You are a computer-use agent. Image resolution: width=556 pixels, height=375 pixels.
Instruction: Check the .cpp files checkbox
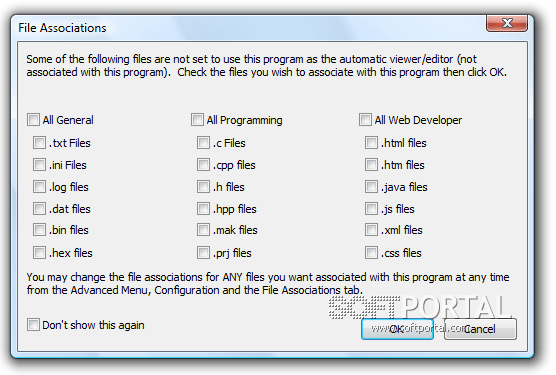[204, 165]
